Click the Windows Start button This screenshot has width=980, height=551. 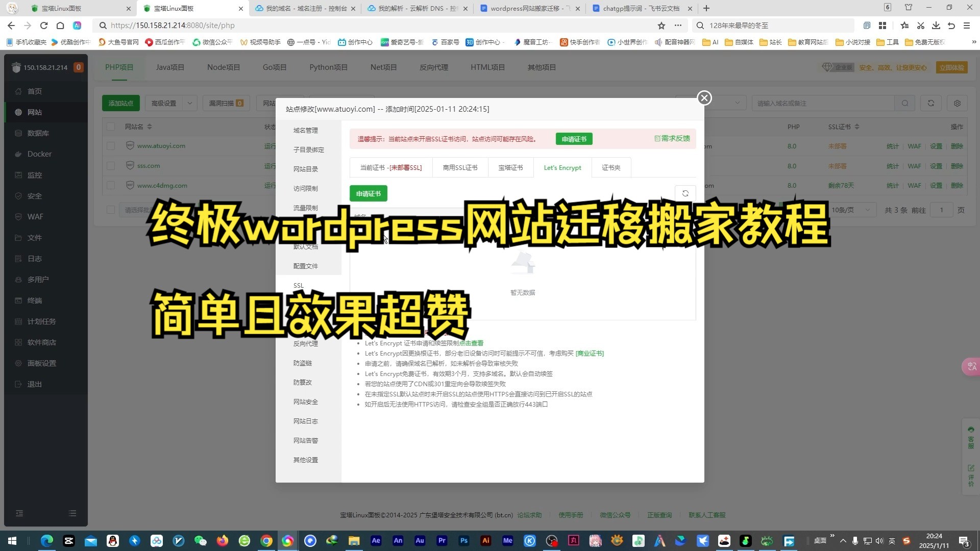[x=12, y=541]
